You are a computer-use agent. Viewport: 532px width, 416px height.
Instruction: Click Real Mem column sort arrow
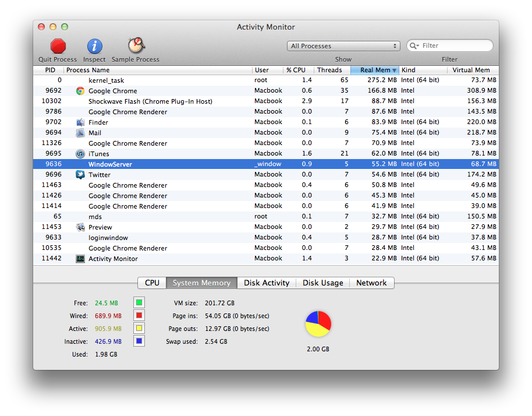pos(394,70)
